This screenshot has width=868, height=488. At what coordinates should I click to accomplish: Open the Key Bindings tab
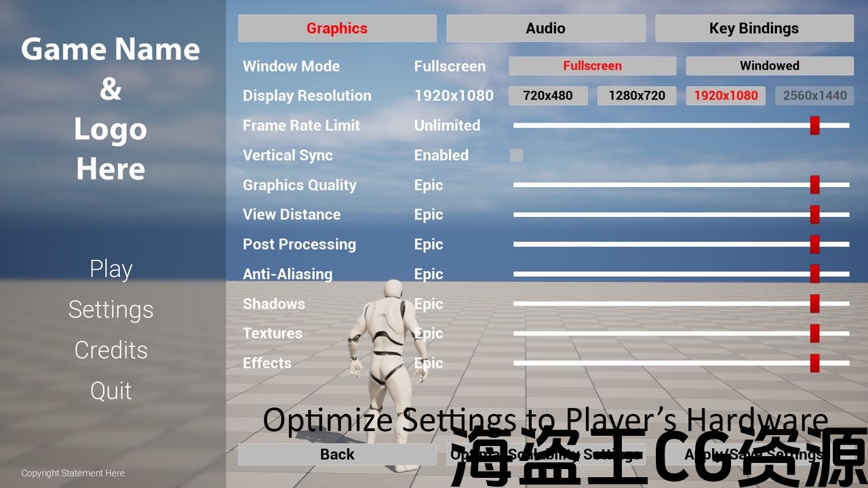pyautogui.click(x=754, y=28)
